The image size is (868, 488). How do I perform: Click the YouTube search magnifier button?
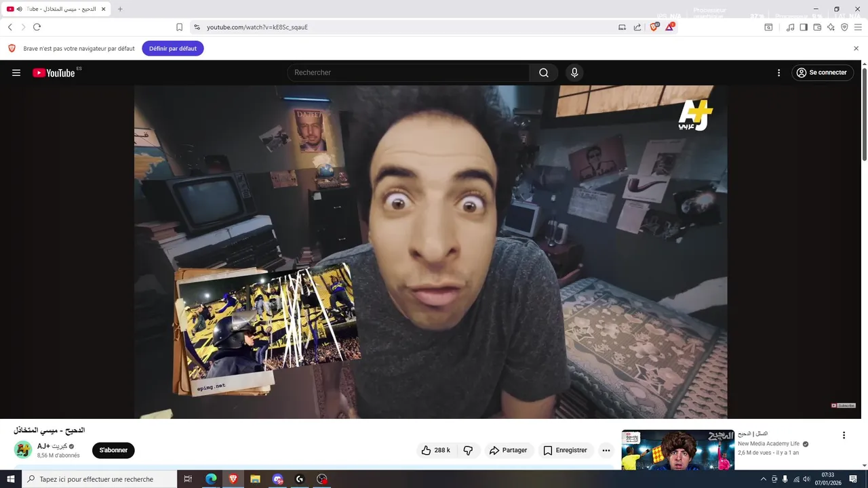pos(544,73)
